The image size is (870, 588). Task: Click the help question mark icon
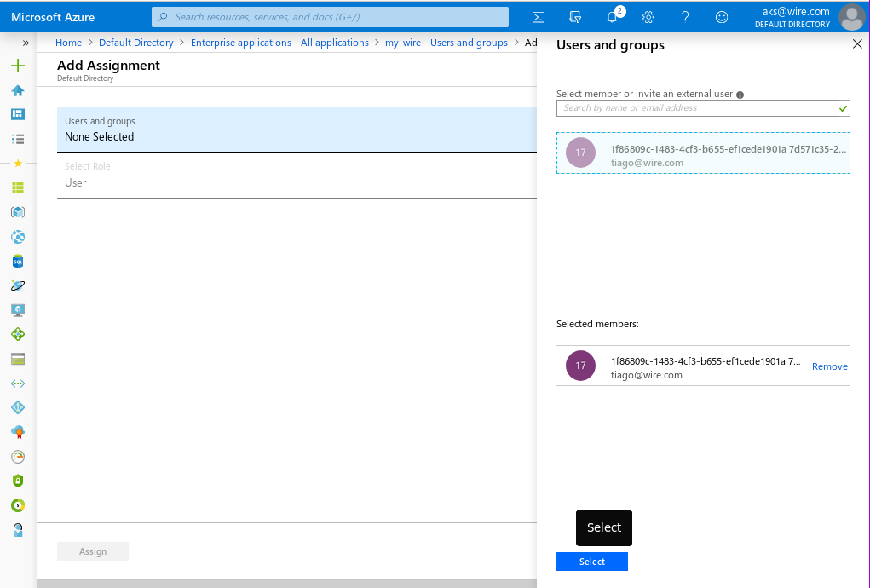point(685,17)
